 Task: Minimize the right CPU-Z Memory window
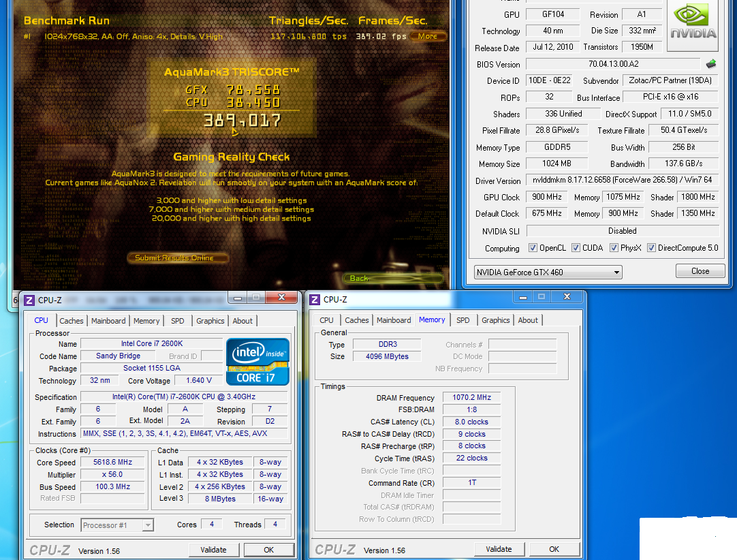coord(522,297)
